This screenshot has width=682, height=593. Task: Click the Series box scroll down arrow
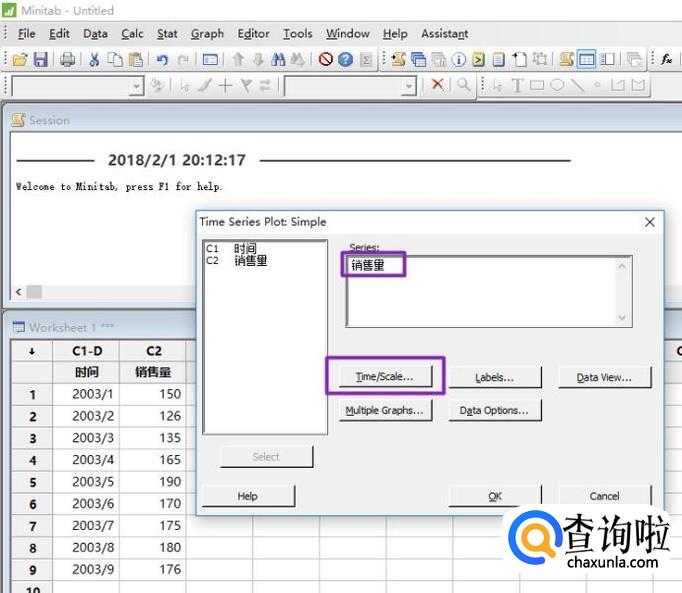point(622,318)
